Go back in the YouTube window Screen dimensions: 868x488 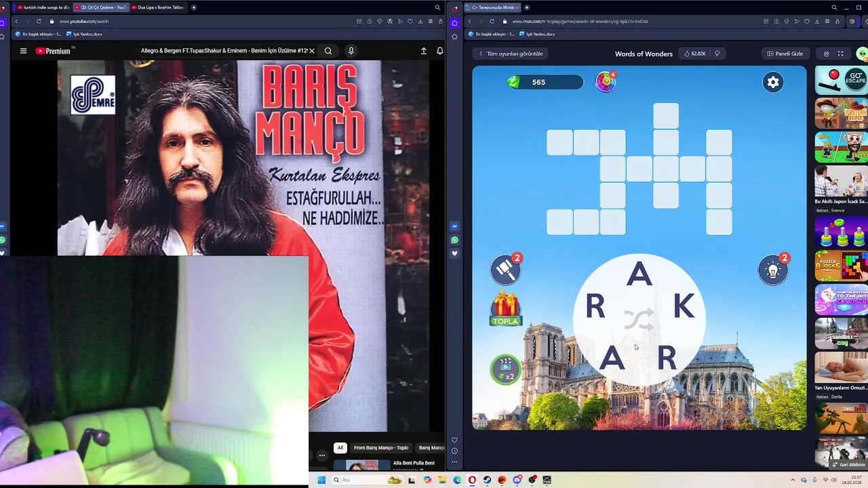point(16,21)
